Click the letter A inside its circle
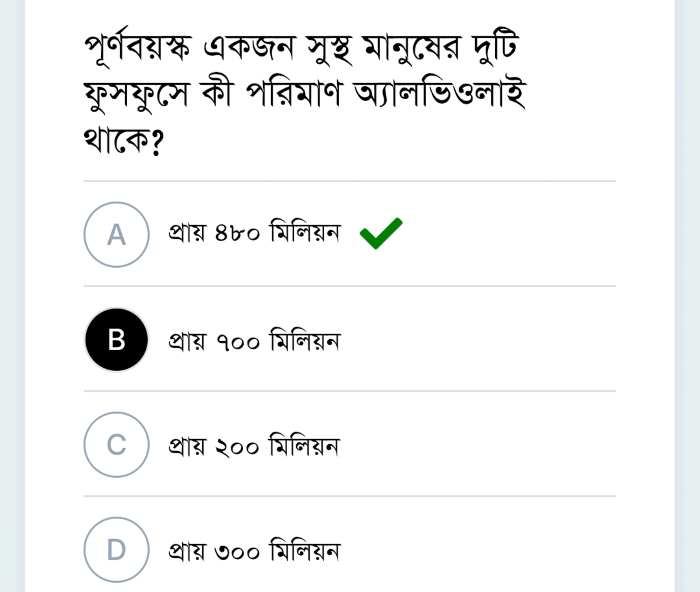Image resolution: width=700 pixels, height=592 pixels. pos(116,234)
